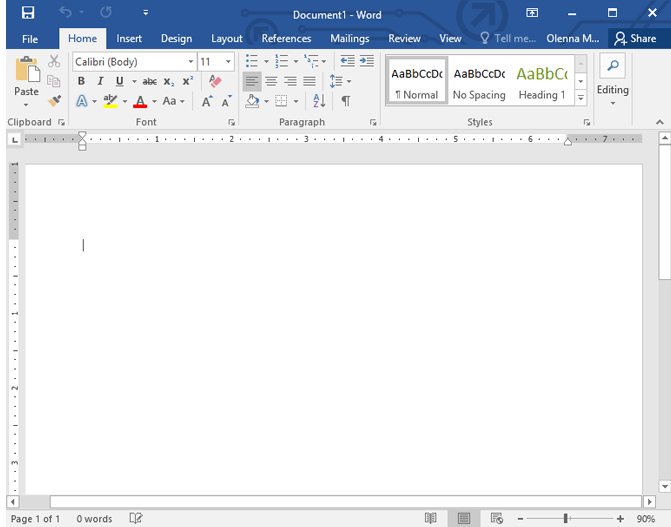The height and width of the screenshot is (527, 671).
Task: Click the Format Painter brush icon
Action: click(x=54, y=101)
